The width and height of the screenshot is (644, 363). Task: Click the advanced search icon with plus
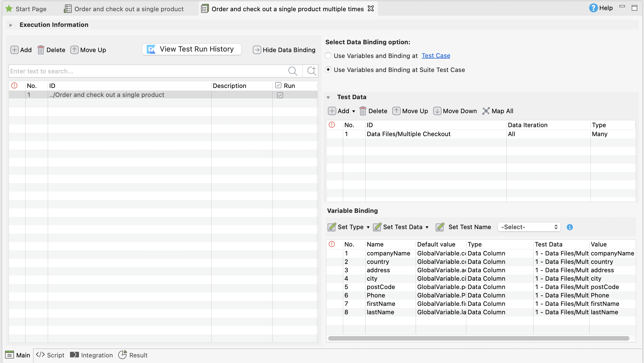[x=311, y=71]
